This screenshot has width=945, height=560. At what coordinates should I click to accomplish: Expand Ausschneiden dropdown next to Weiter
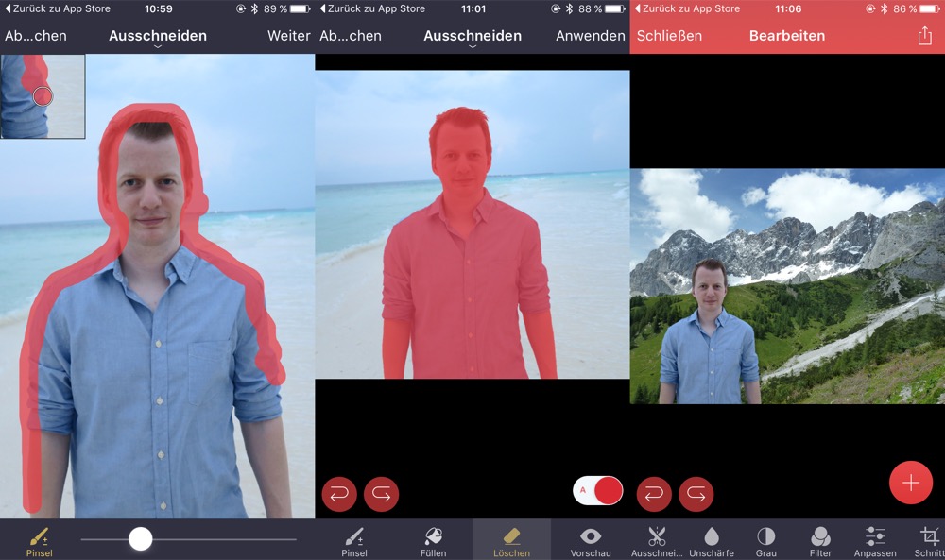pos(157,38)
